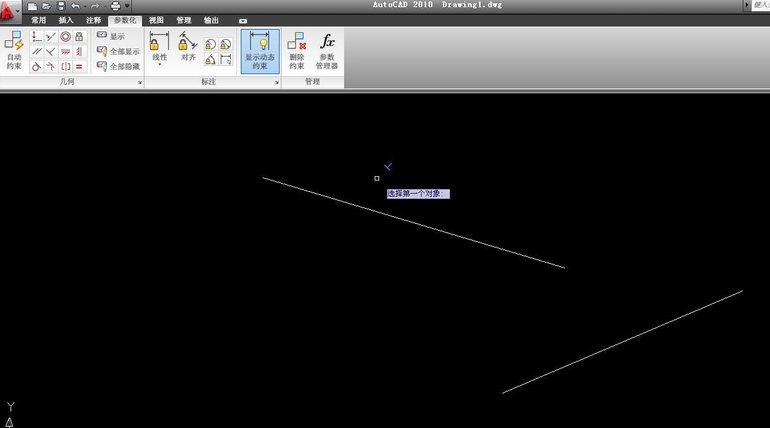Screen dimensions: 770x428
Task: Toggle 显示动态约束 show dynamic constraints
Action: [x=260, y=50]
